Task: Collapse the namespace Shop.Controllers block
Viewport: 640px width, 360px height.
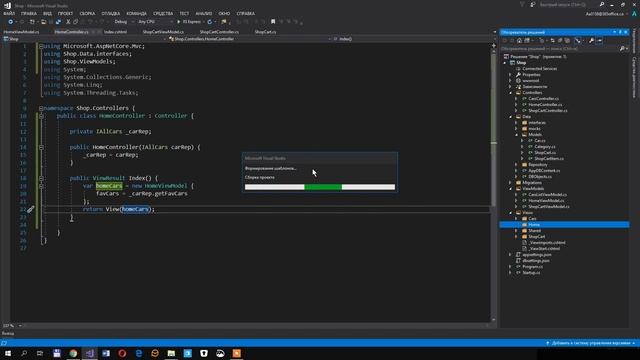Action: (41, 108)
